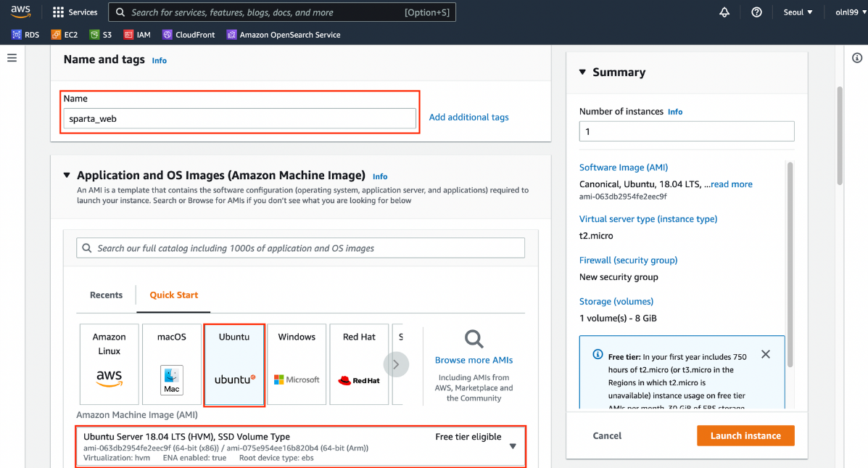Click Browse more AMIs link
This screenshot has width=868, height=468.
474,360
